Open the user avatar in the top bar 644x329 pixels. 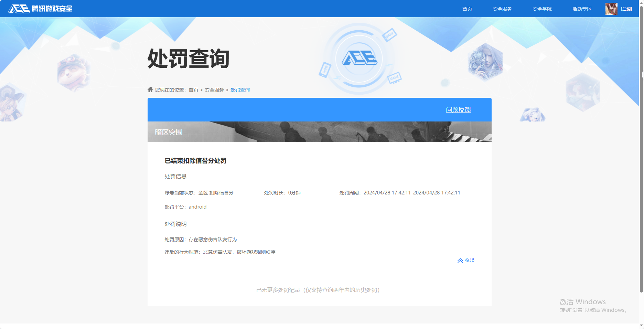[x=611, y=9]
